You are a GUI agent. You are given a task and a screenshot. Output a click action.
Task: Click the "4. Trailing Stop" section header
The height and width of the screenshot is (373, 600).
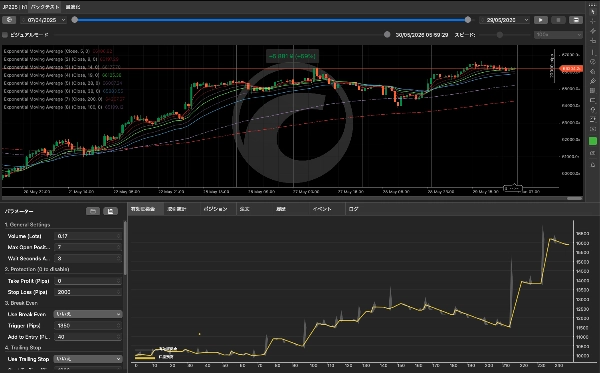click(x=23, y=348)
